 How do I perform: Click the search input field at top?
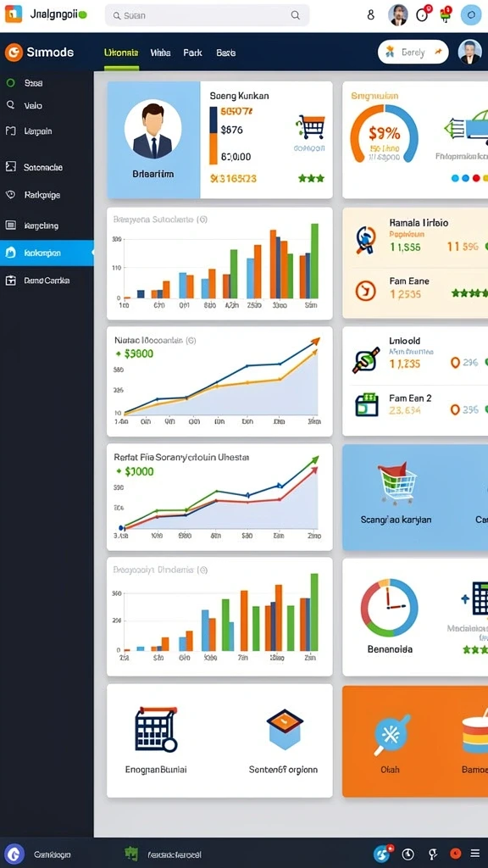point(207,15)
